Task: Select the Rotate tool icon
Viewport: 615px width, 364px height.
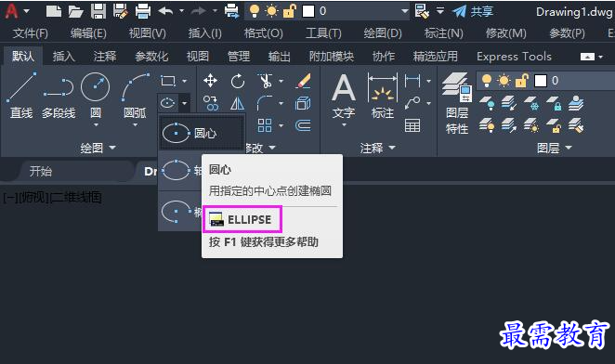Action: point(237,81)
